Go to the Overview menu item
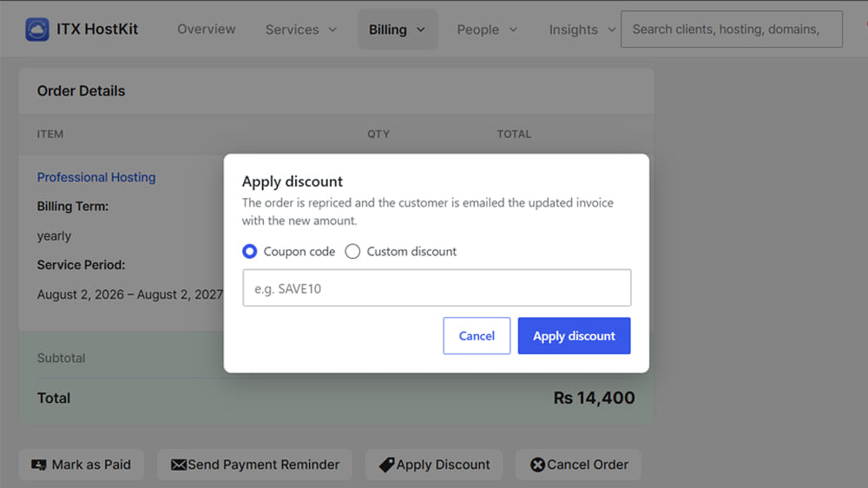 207,30
